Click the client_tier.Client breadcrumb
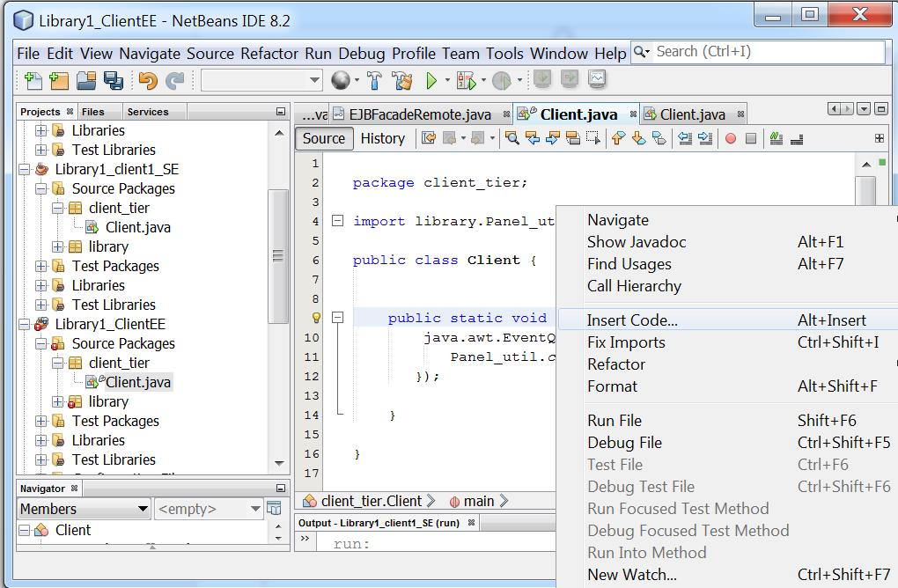 [372, 502]
